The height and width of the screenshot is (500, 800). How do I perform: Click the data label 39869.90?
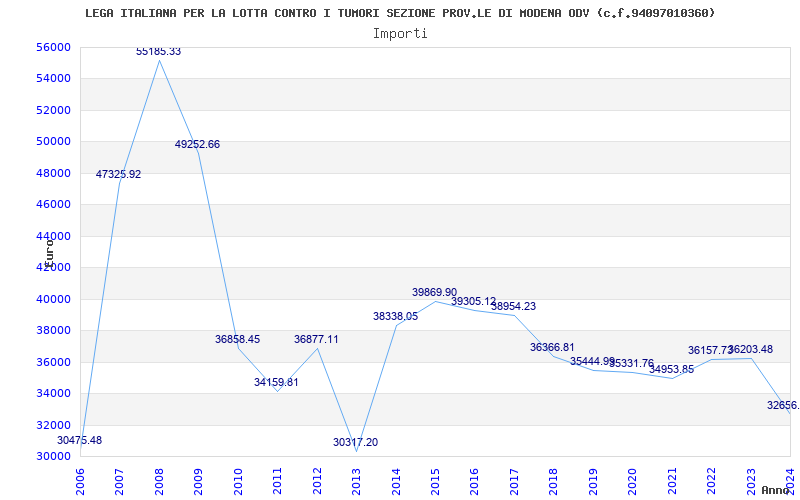[x=435, y=292]
